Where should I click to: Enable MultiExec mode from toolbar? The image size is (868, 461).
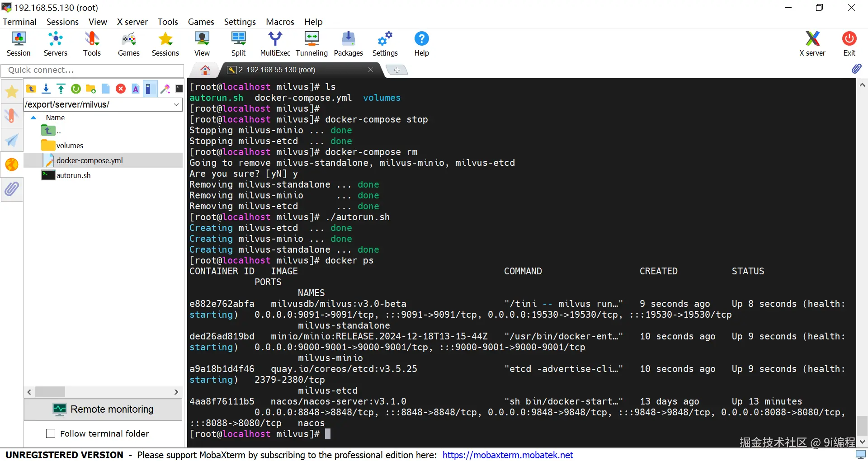point(275,44)
